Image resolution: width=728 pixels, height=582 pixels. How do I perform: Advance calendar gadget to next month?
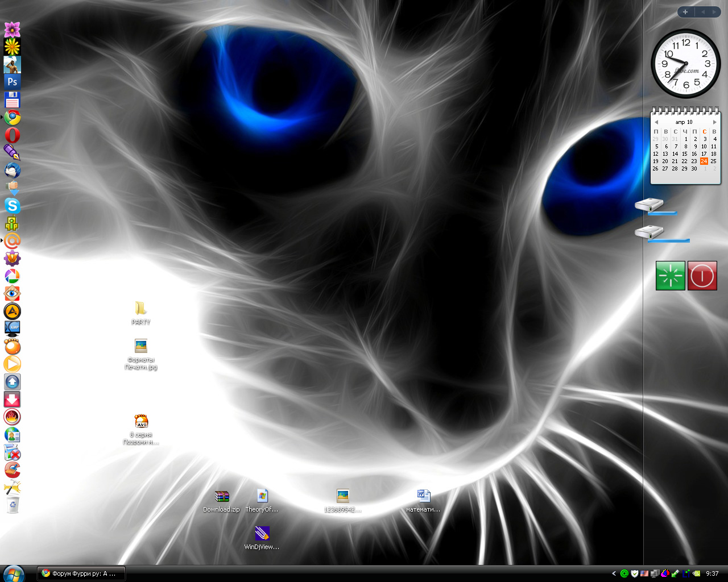[x=714, y=122]
